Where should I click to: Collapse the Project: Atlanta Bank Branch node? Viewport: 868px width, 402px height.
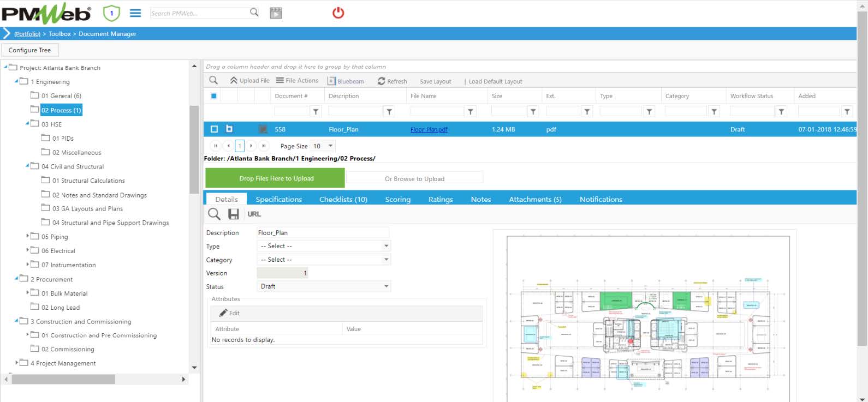point(5,67)
